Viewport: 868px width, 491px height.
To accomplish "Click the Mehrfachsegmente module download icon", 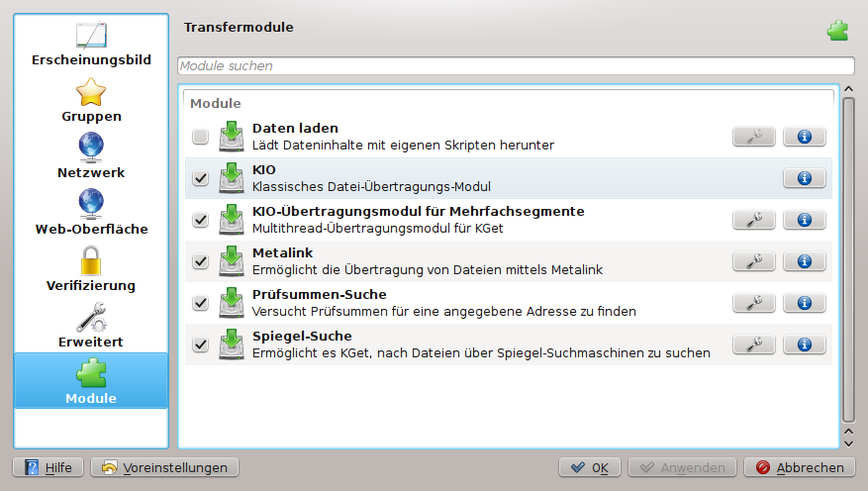I will [x=232, y=220].
